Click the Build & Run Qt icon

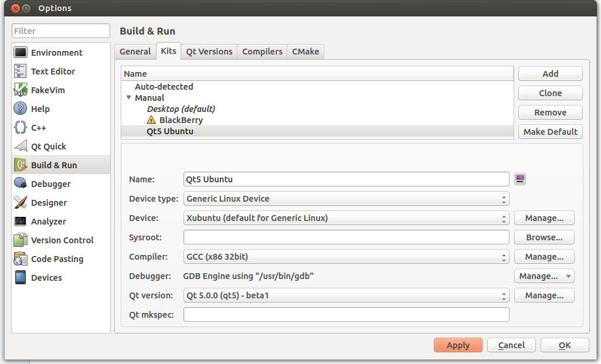click(x=21, y=165)
